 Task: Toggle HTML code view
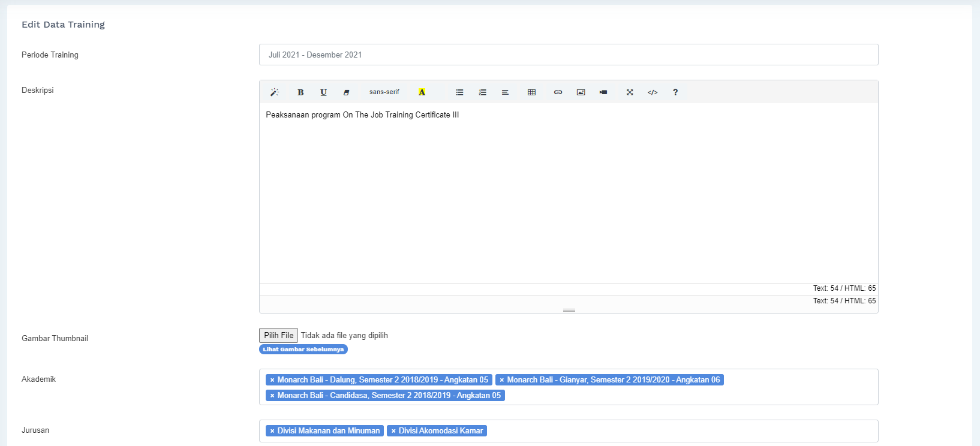[x=653, y=92]
